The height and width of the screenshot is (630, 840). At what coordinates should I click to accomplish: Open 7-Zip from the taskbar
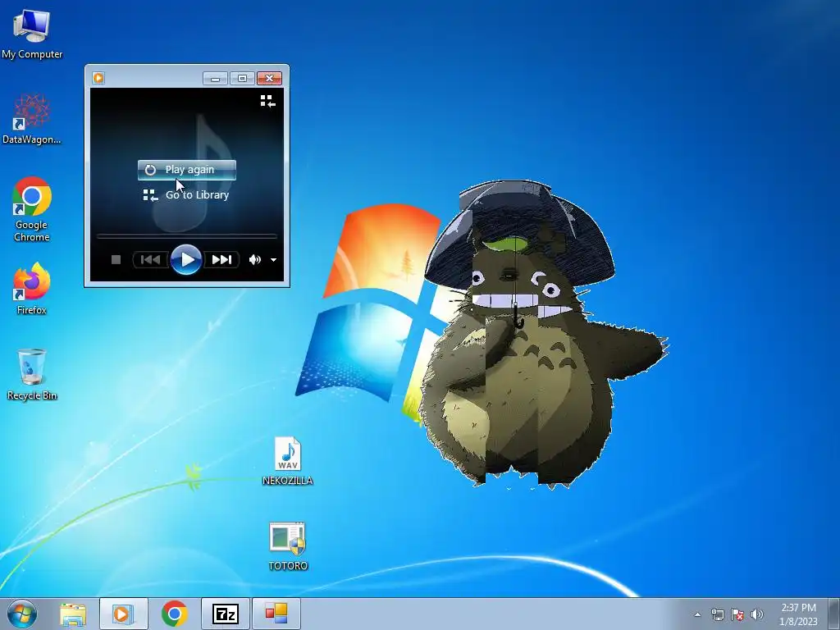pos(225,614)
